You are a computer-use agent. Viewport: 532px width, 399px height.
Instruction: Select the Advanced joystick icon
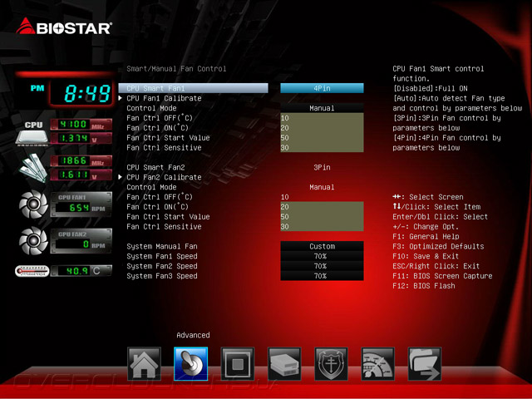190,364
